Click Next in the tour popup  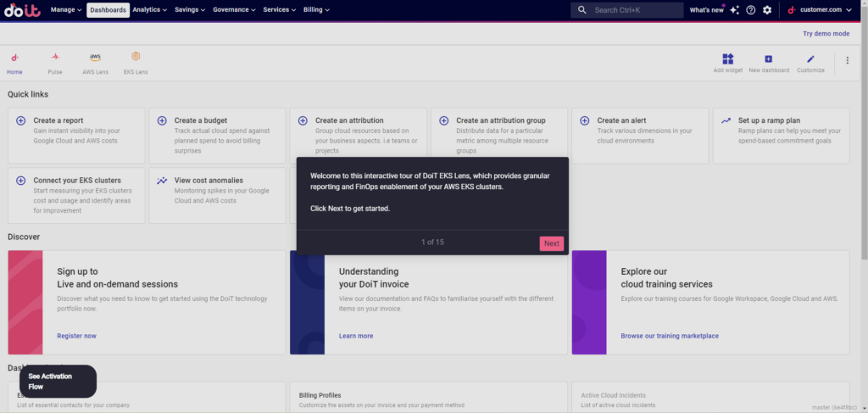(x=552, y=243)
